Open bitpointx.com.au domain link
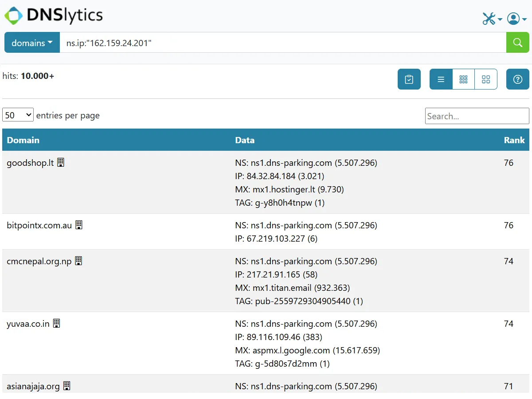This screenshot has width=532, height=399. pos(39,225)
